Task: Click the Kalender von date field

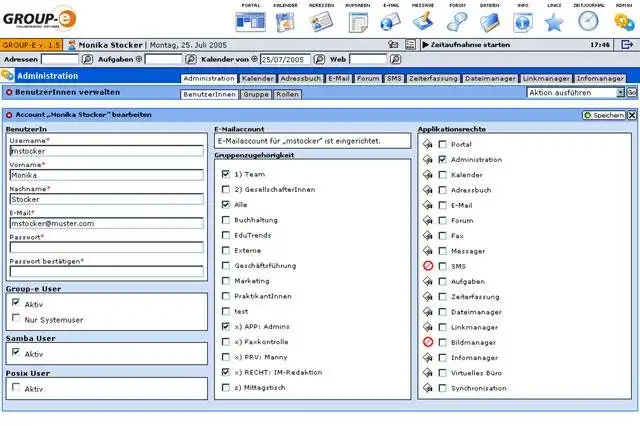Action: [x=285, y=60]
